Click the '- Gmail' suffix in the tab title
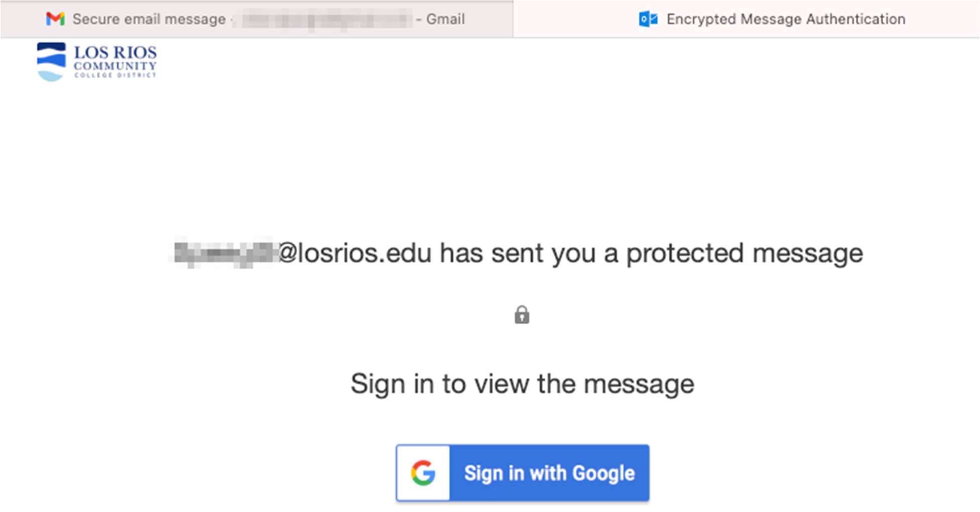The width and height of the screenshot is (980, 512). [x=440, y=19]
